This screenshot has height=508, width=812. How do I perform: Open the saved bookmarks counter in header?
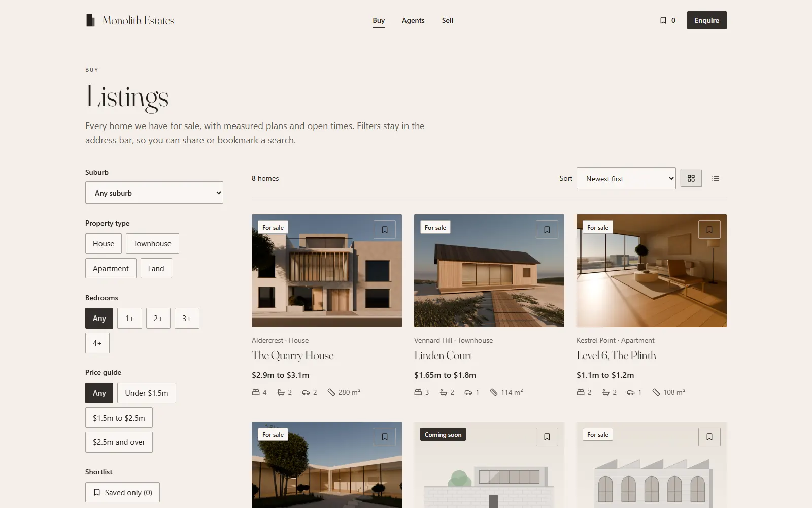pyautogui.click(x=667, y=20)
